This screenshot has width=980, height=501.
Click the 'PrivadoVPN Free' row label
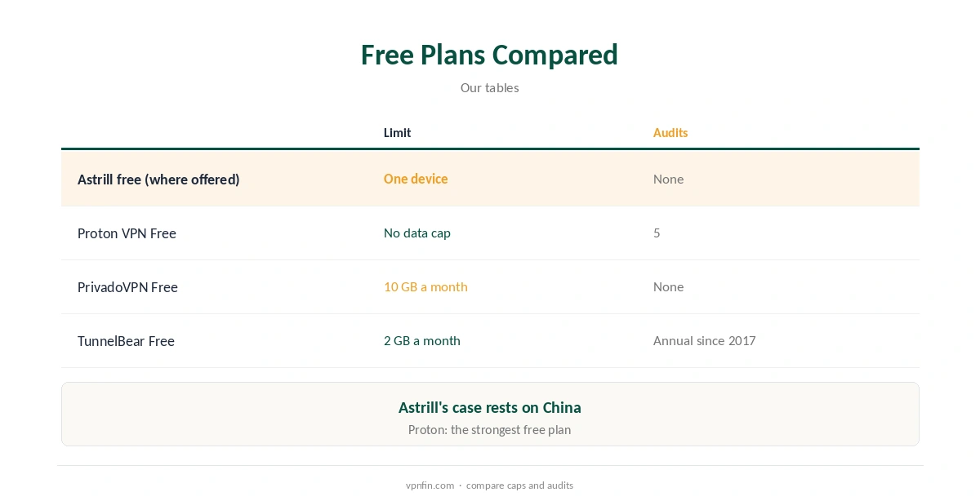point(127,287)
